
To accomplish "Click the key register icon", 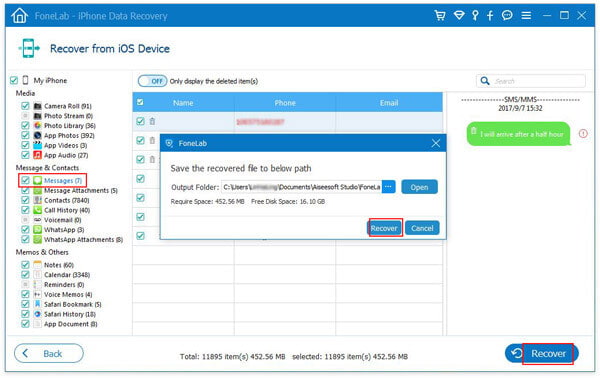I will tap(475, 15).
